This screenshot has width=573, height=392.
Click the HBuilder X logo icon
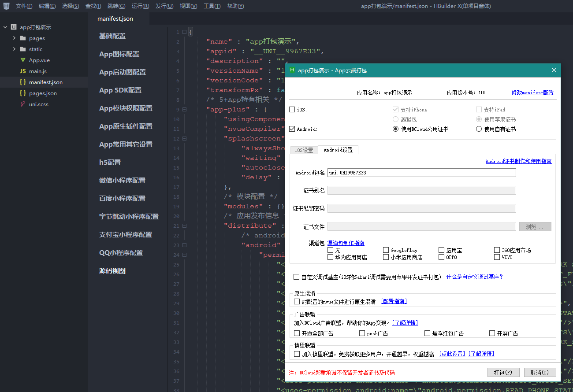7,6
